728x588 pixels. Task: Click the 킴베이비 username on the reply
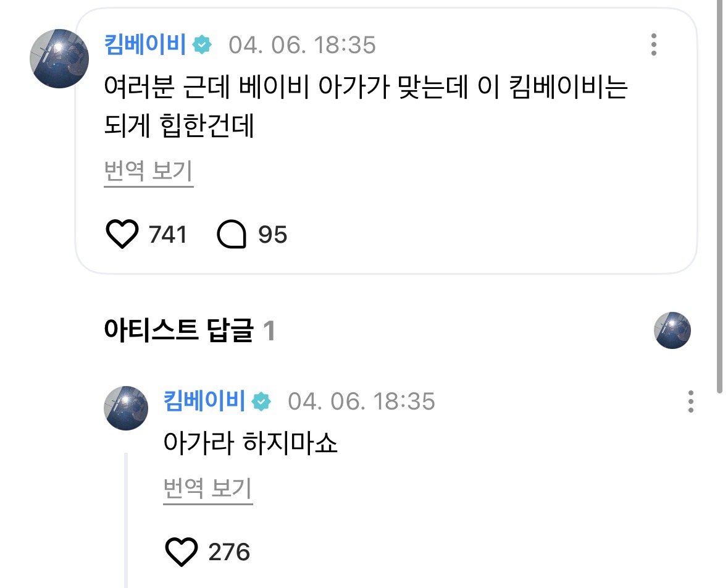205,401
